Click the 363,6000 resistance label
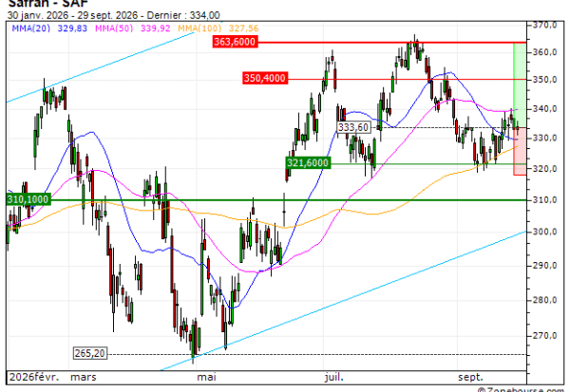This screenshot has width=570, height=392. click(235, 42)
